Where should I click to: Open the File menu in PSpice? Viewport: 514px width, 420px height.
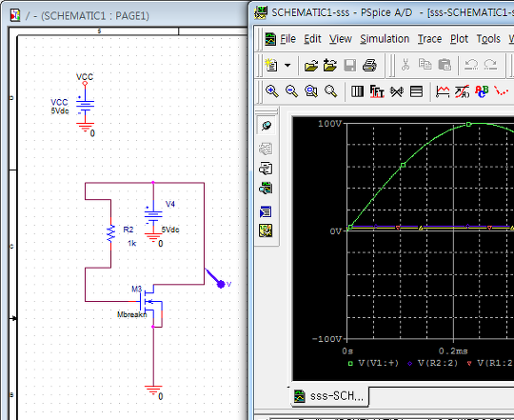[x=287, y=39]
